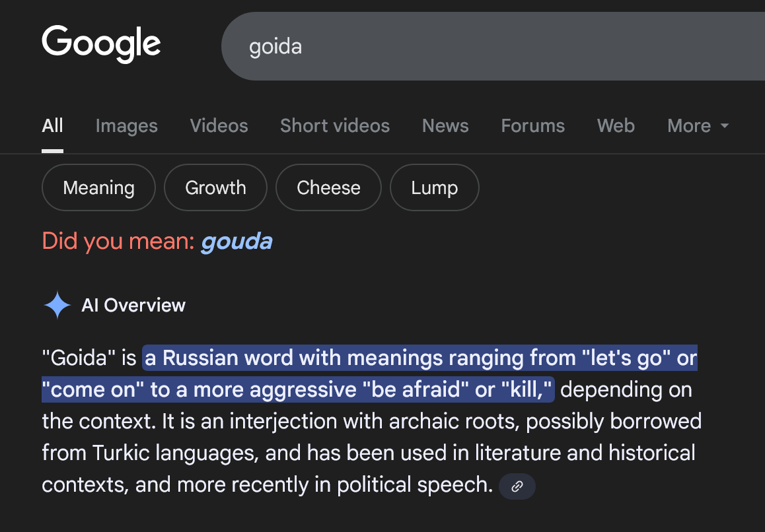Select the Growth suggestion chip

pyautogui.click(x=215, y=187)
